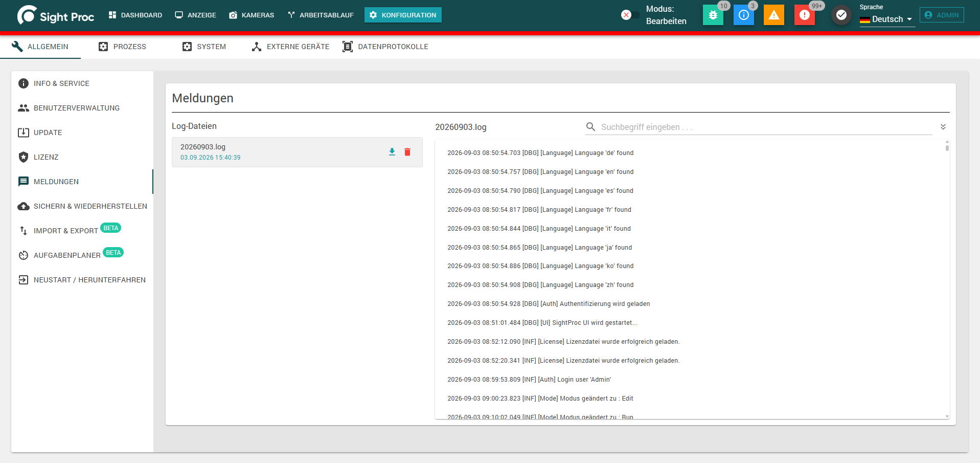The image size is (980, 463).
Task: Click log line Login user 'Admin'
Action: [x=529, y=380]
